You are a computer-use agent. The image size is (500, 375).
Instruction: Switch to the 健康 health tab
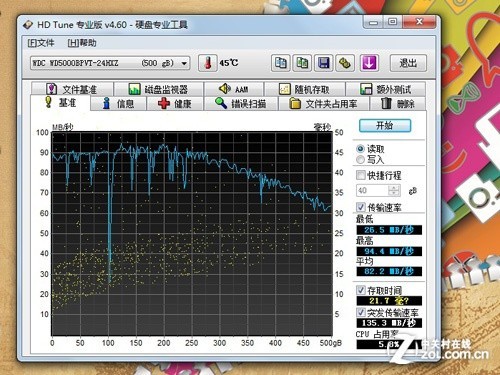(175, 104)
